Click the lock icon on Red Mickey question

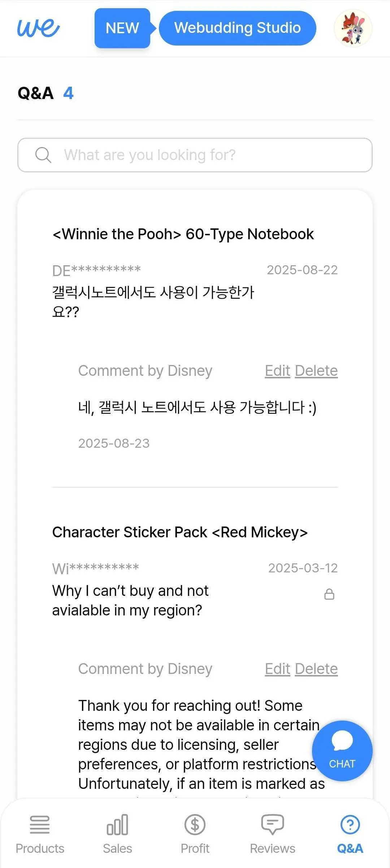pos(329,594)
